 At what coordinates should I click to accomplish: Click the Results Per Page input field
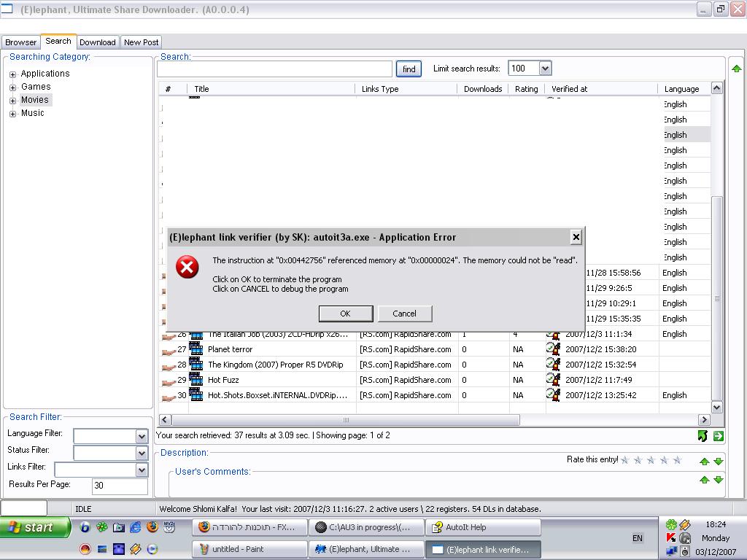click(x=120, y=486)
